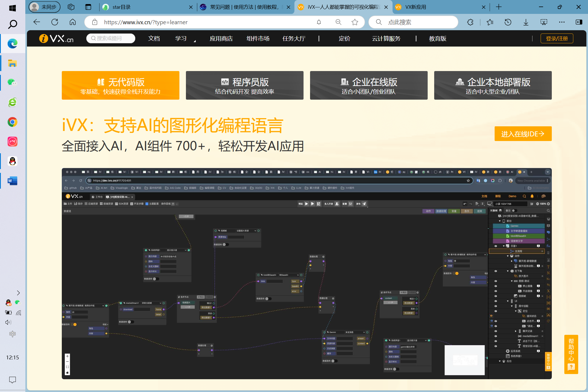
Task: Toggle the Edge sidebar icon
Action: pos(579,22)
